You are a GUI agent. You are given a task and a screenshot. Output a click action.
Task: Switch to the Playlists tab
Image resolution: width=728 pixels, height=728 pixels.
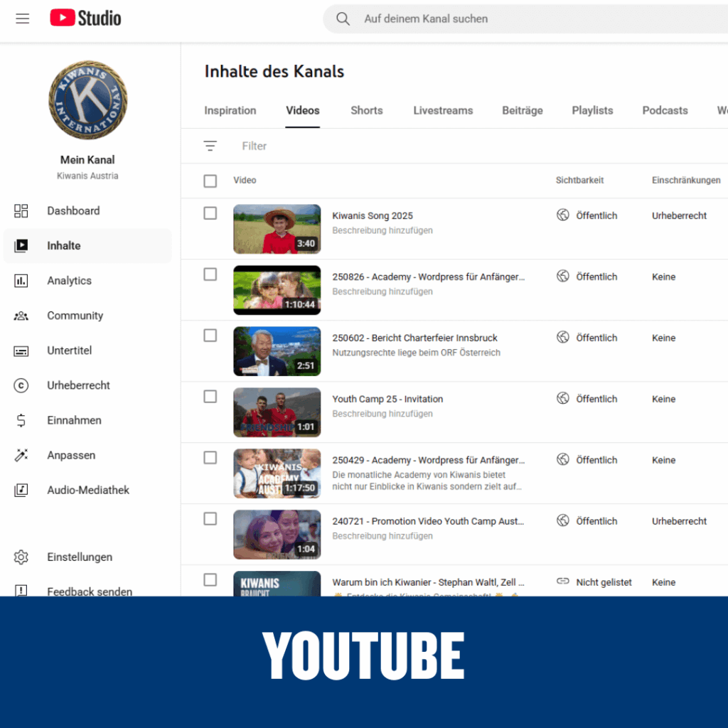(592, 110)
